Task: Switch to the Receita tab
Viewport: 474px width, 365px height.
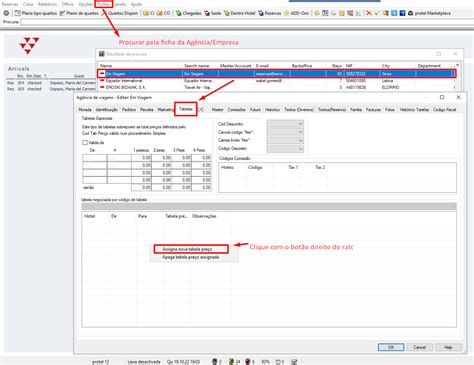Action: click(147, 109)
